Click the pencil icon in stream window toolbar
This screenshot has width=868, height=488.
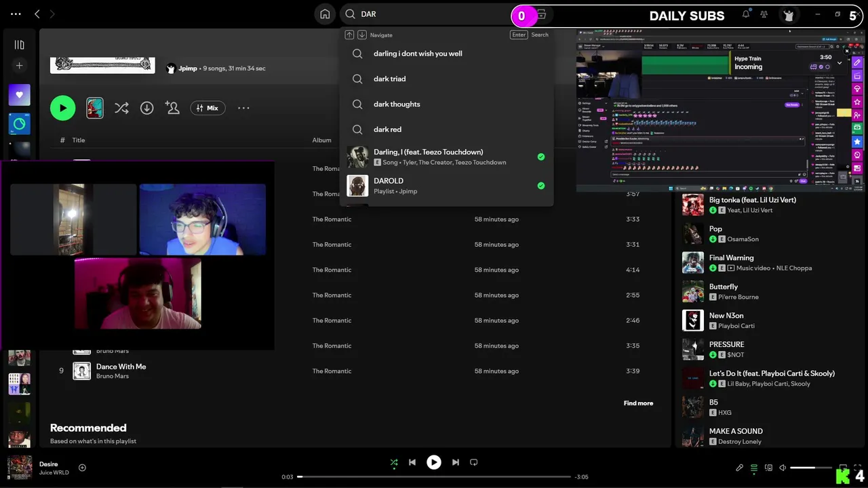coord(857,62)
